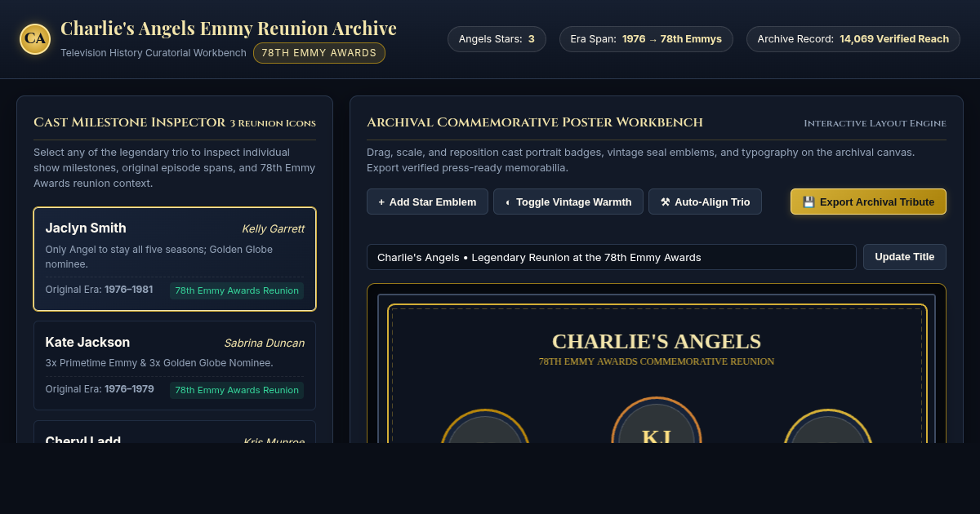The image size is (980, 514).
Task: Click the poster title input field
Action: coord(612,257)
